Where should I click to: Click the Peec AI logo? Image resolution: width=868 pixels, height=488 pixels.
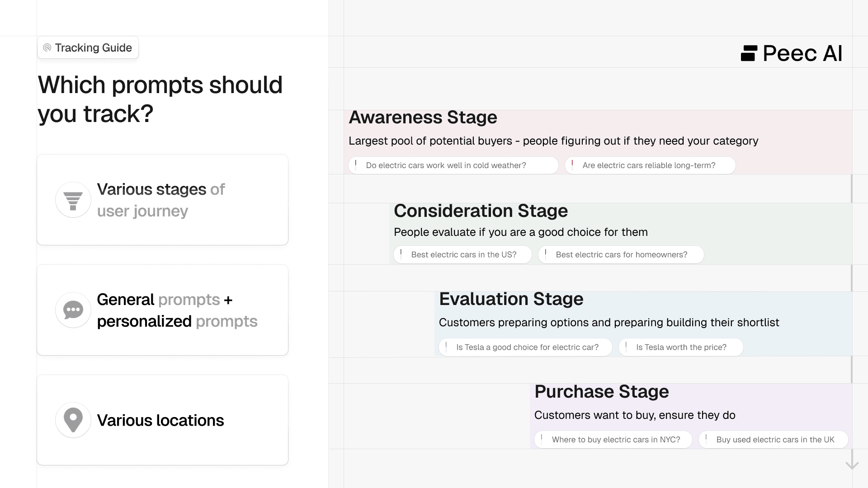791,53
